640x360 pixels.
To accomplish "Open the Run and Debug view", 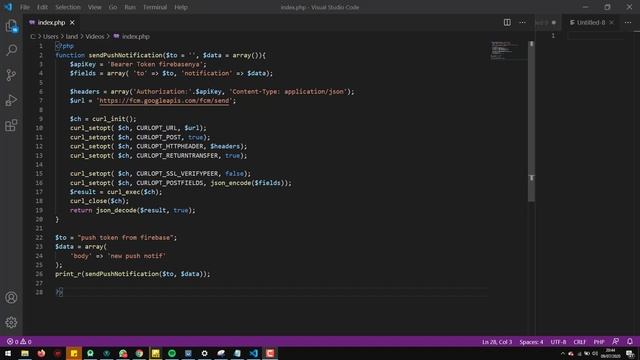I will point(11,100).
